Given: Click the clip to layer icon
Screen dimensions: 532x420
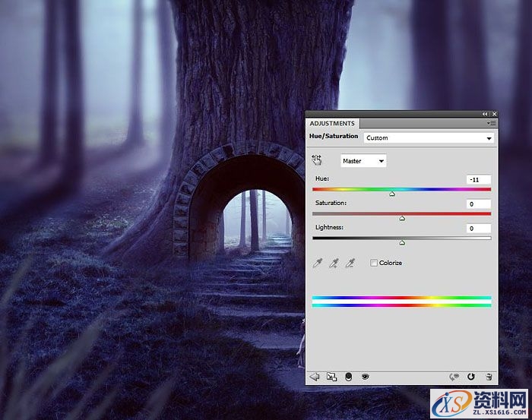Looking at the screenshot, I should point(348,376).
